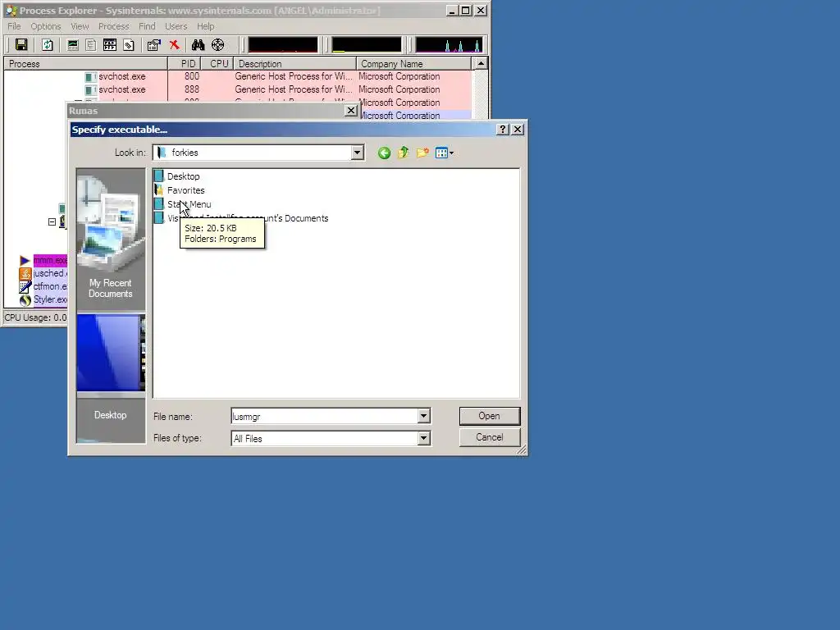Select the Desktop folder in file list
The height and width of the screenshot is (630, 840).
tap(177, 176)
